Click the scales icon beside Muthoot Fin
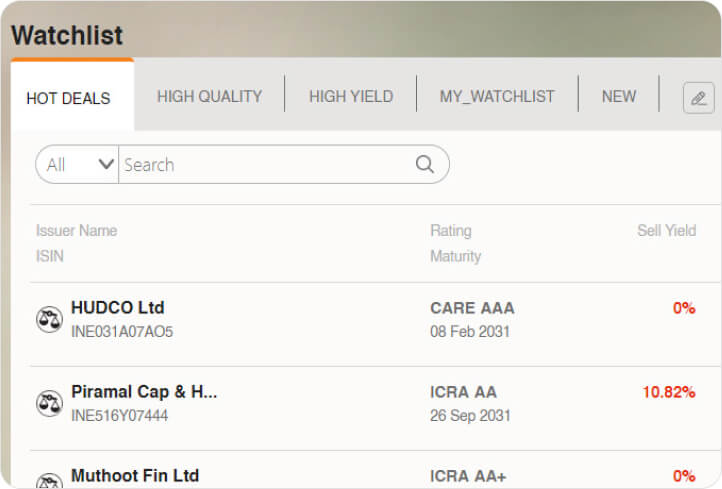 pyautogui.click(x=49, y=482)
